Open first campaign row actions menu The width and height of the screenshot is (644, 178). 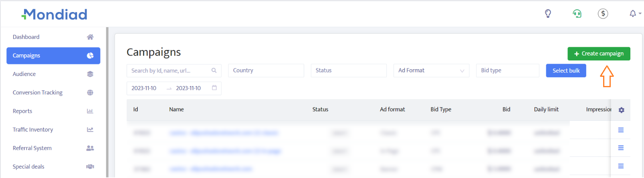point(621,130)
